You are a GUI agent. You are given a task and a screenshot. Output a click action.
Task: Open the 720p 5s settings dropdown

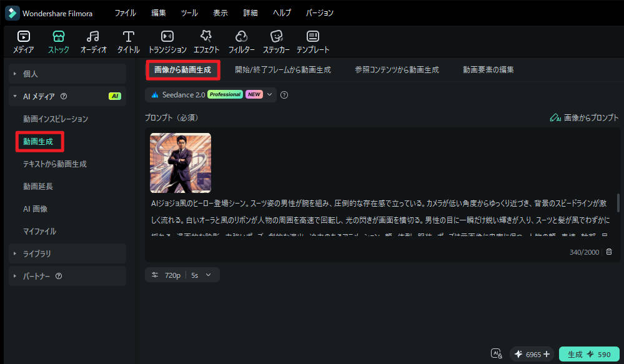click(182, 275)
